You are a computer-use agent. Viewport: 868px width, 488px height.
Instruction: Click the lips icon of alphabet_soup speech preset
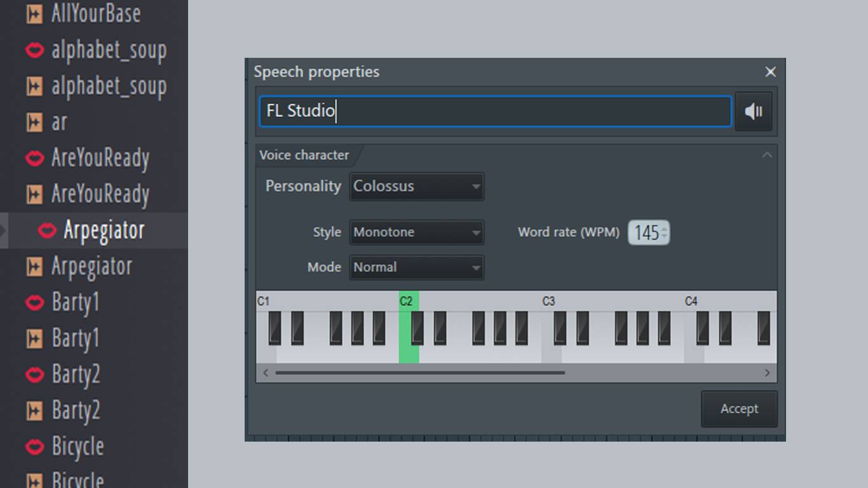point(34,50)
